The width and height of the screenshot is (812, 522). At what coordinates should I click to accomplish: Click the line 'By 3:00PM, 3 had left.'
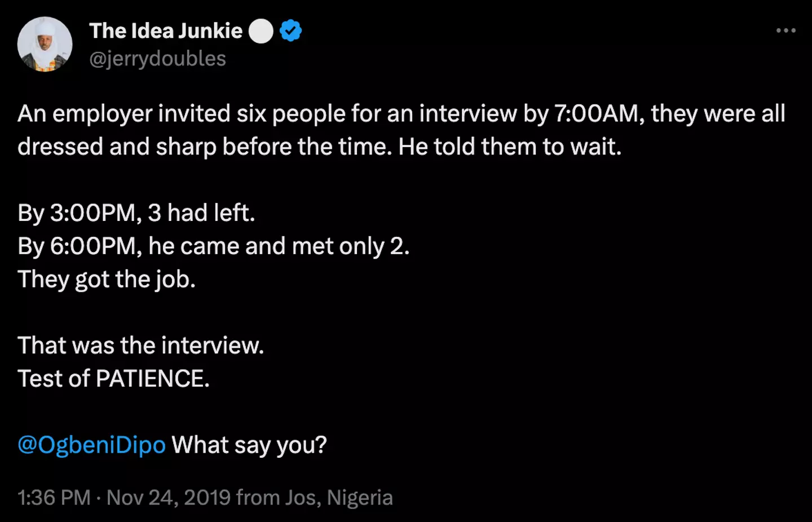(x=136, y=213)
